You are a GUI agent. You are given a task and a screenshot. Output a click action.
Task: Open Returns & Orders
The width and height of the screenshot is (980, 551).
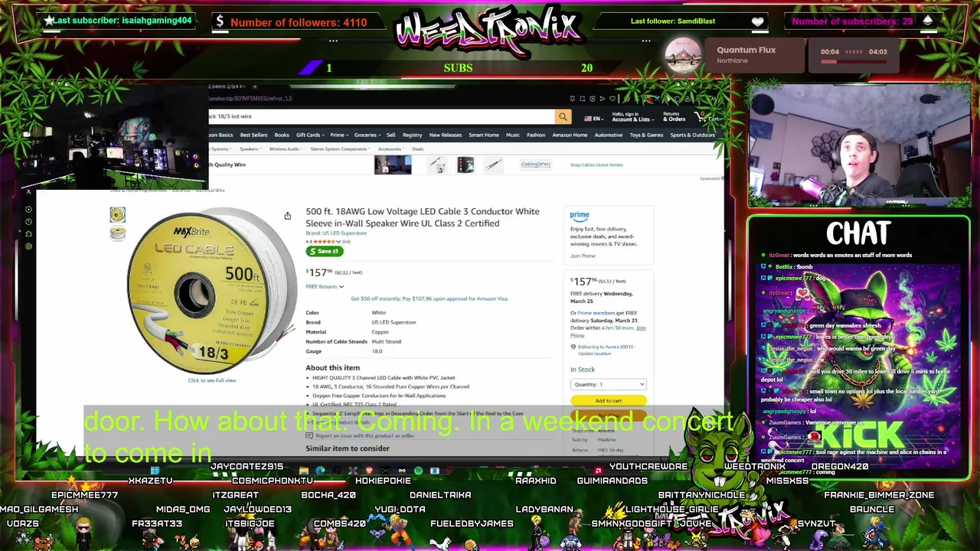(674, 117)
